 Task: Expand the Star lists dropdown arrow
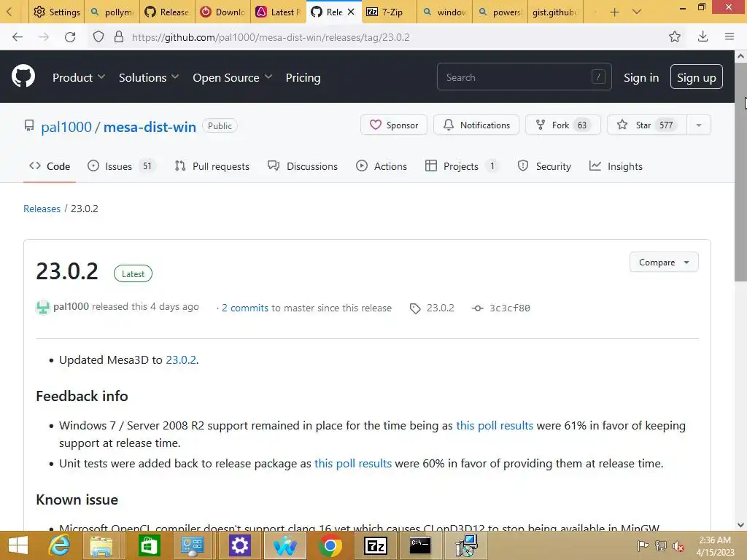[699, 125]
